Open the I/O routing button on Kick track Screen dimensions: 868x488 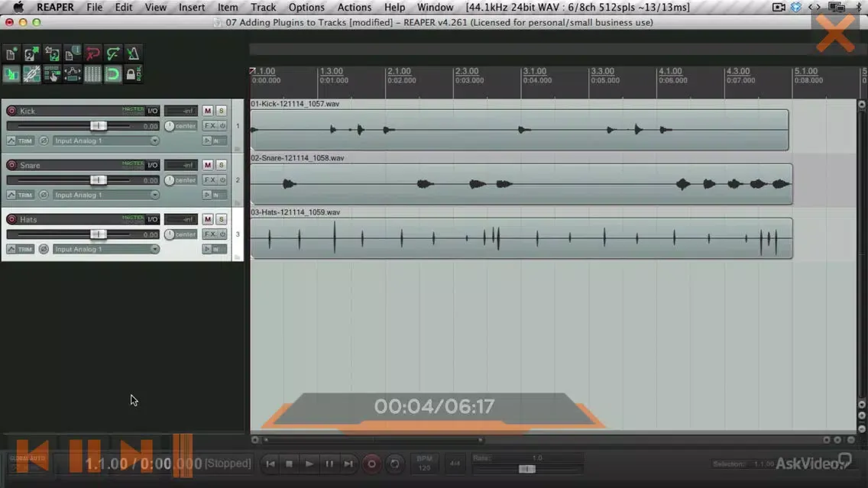pos(152,111)
